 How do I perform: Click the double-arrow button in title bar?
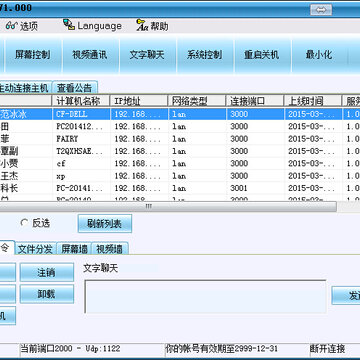[321, 10]
